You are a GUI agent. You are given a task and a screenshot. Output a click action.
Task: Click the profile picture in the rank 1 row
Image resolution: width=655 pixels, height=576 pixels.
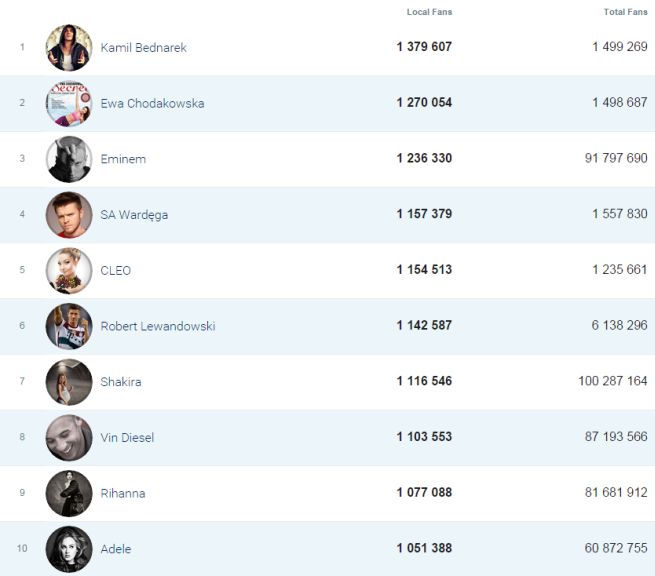point(68,47)
